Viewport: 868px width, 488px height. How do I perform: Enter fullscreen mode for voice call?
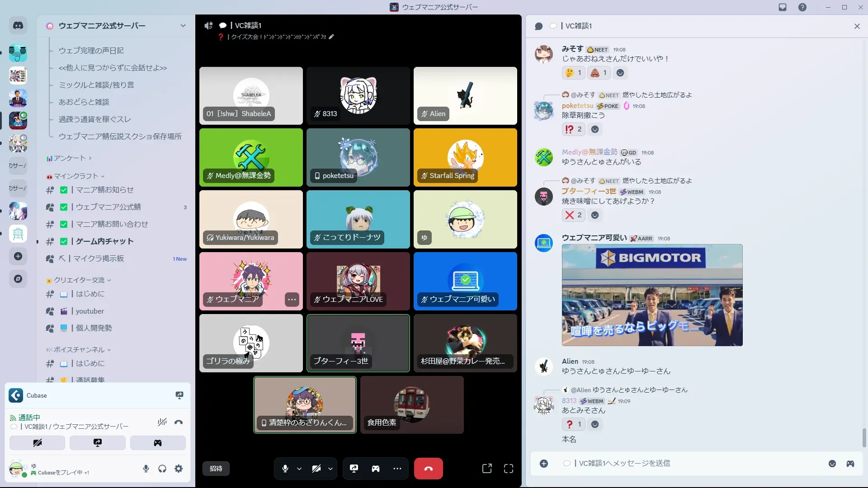pos(509,469)
